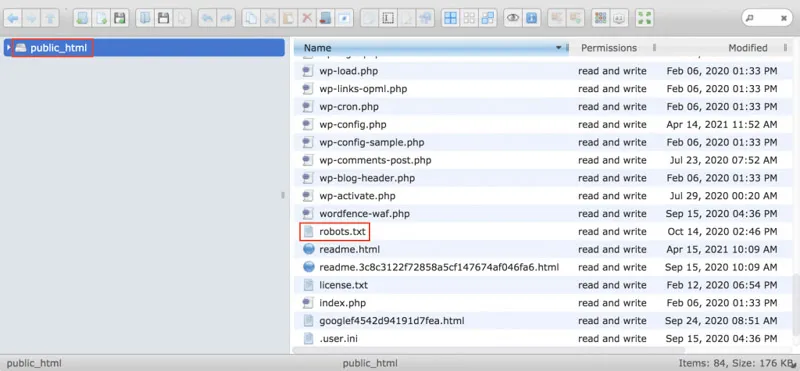Go forward with the forward arrow
800x371 pixels.
point(32,19)
